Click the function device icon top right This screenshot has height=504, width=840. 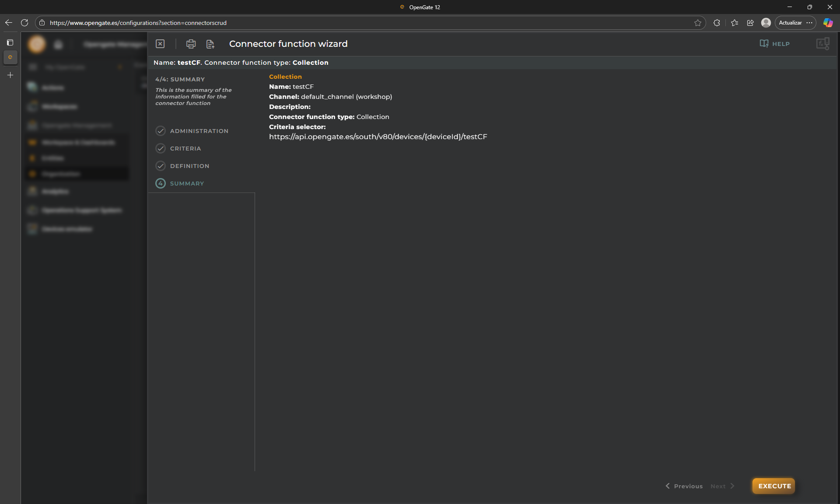(x=822, y=44)
